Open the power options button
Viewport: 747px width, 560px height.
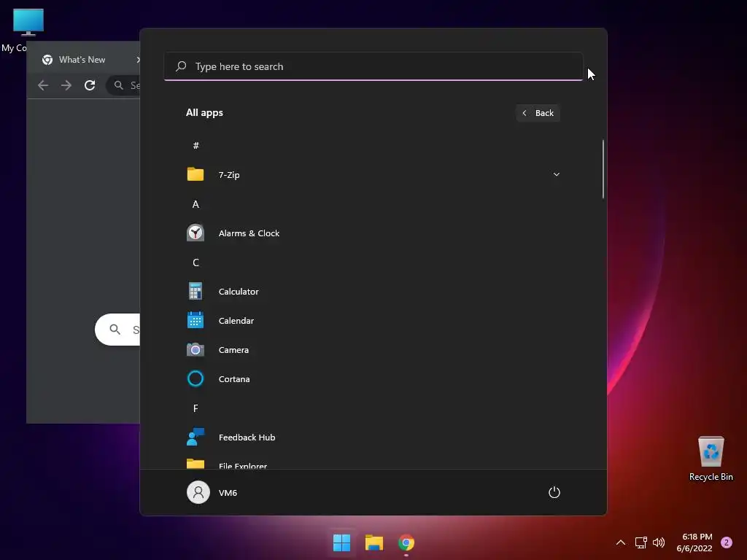(x=554, y=492)
